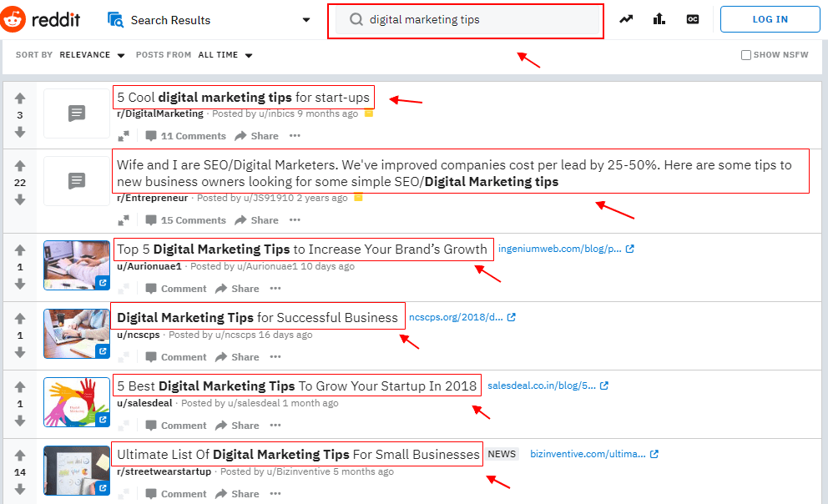Open '5 Cool digital marketing tips for start-ups' post
Screen dimensions: 828x504
pyautogui.click(x=244, y=97)
